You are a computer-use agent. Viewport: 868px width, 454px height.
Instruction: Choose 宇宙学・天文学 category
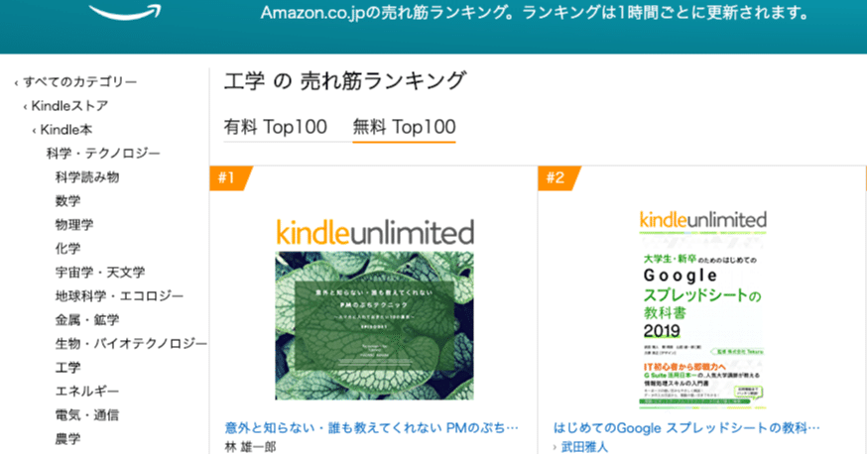click(100, 272)
